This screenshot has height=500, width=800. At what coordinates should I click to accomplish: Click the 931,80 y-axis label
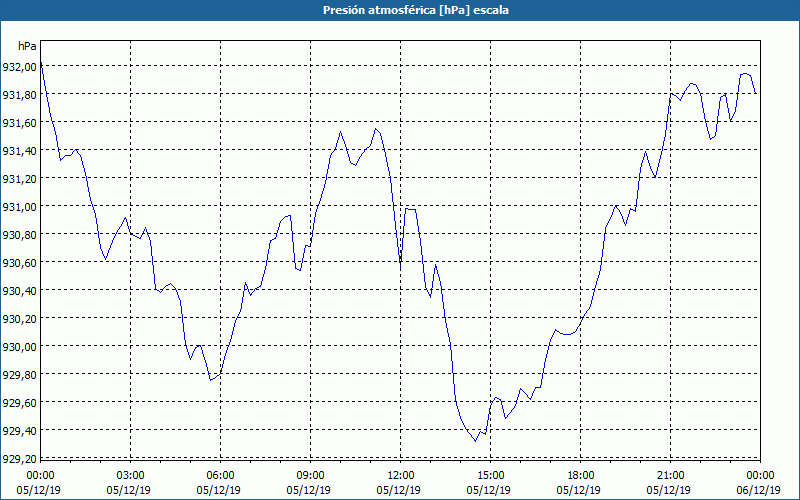click(x=19, y=94)
